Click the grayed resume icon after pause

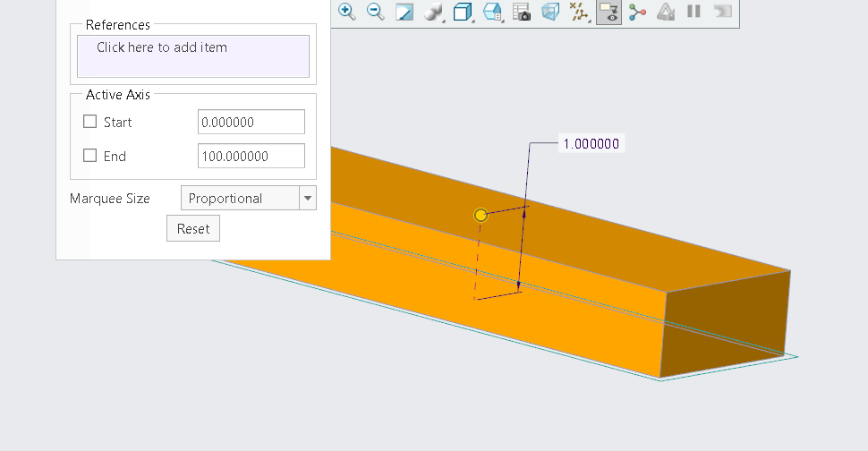tap(723, 12)
